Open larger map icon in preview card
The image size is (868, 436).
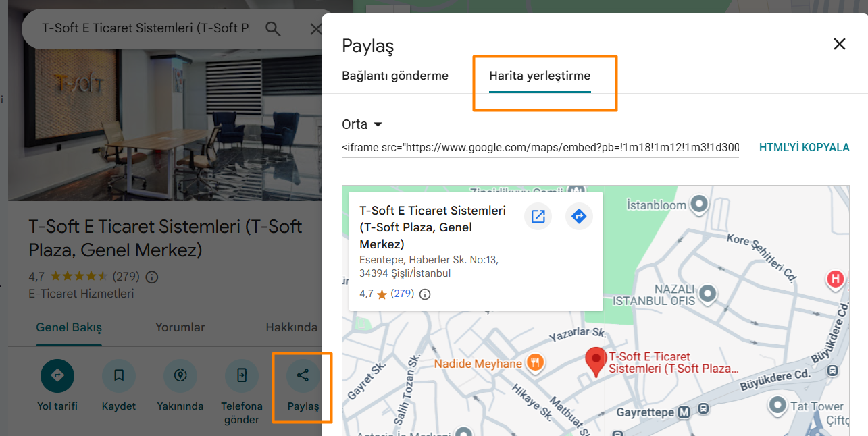(538, 217)
